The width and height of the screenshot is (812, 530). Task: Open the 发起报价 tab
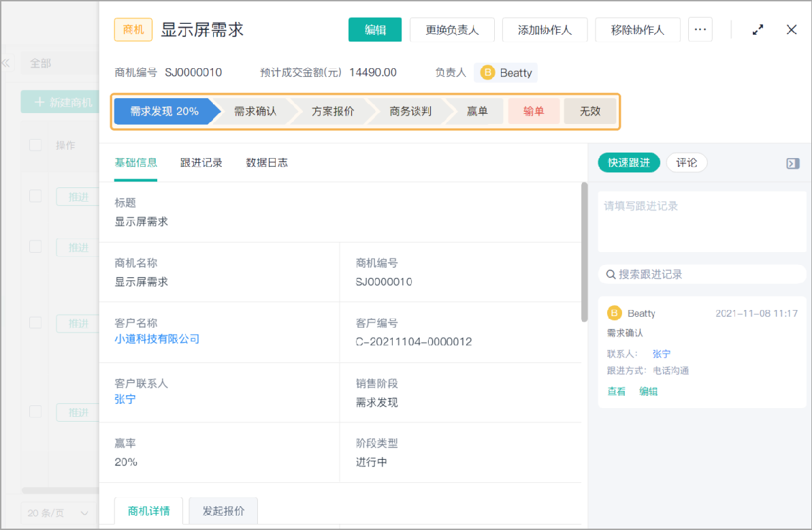(223, 510)
